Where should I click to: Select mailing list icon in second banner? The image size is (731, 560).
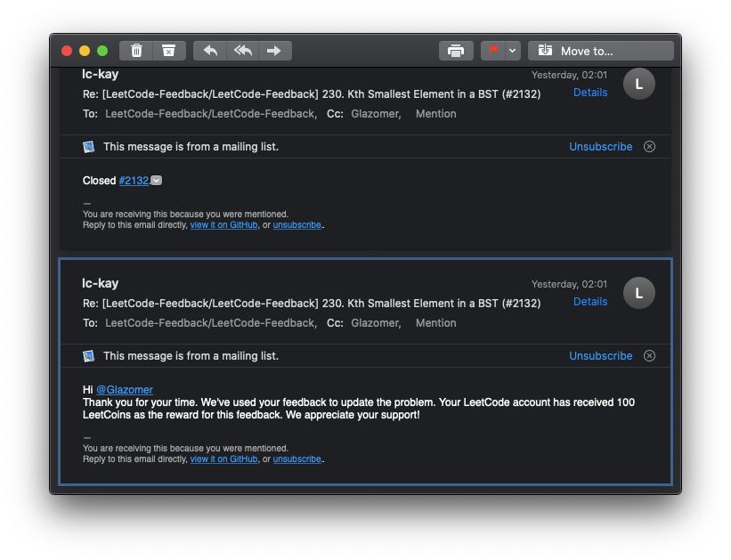pos(88,356)
